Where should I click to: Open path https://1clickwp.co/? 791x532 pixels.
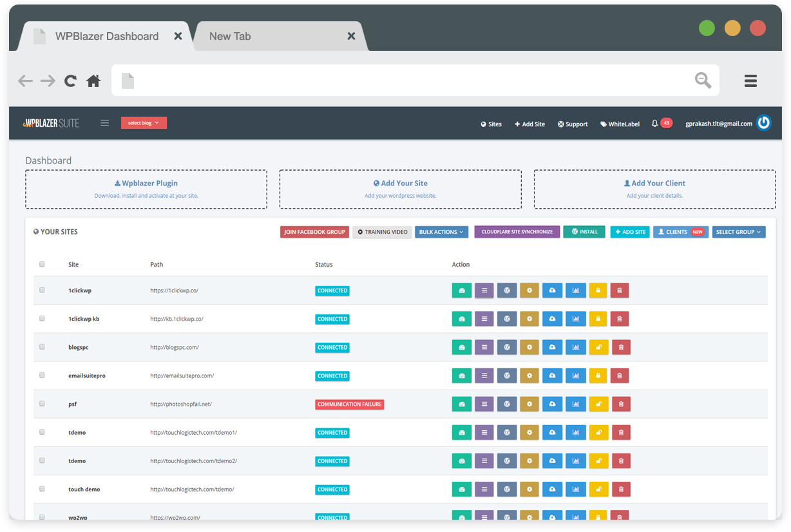click(175, 290)
